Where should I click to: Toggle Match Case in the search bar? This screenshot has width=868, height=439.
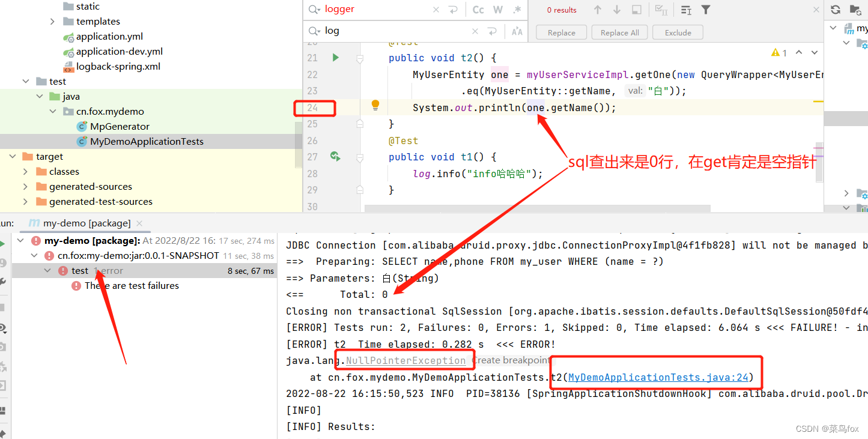(x=478, y=10)
